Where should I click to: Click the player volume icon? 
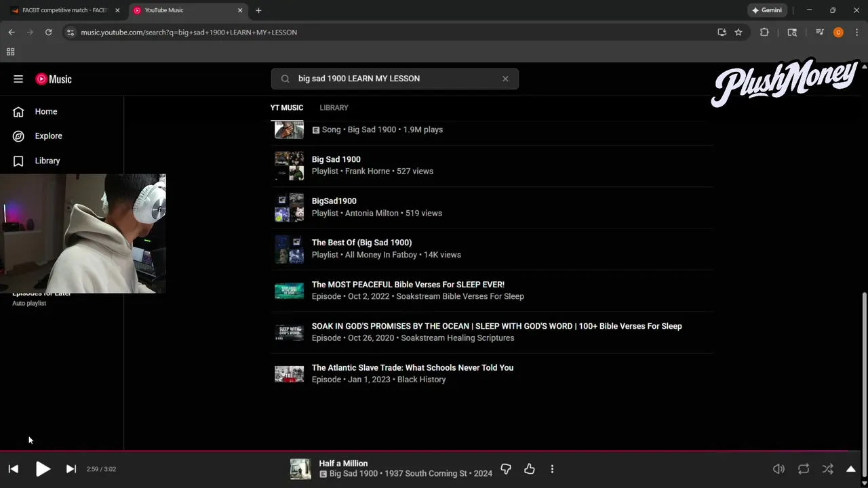779,469
